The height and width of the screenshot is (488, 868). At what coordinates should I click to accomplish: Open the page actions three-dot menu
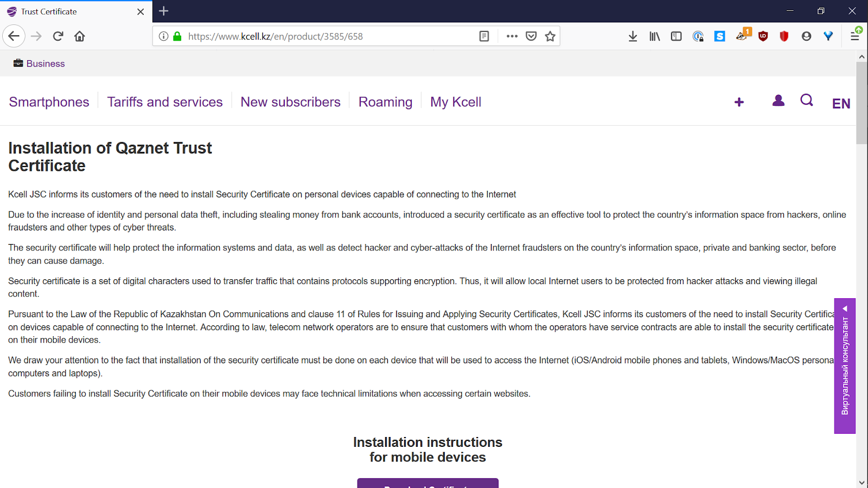[512, 36]
